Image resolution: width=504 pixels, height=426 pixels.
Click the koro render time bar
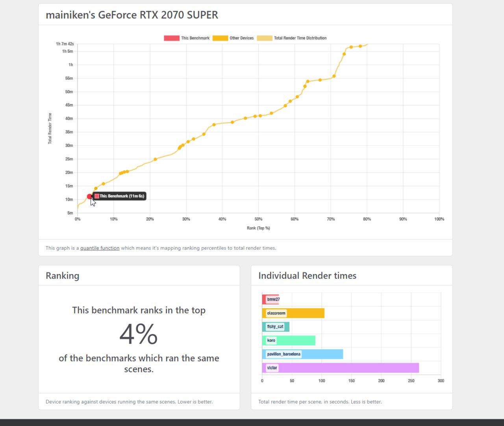pyautogui.click(x=289, y=341)
